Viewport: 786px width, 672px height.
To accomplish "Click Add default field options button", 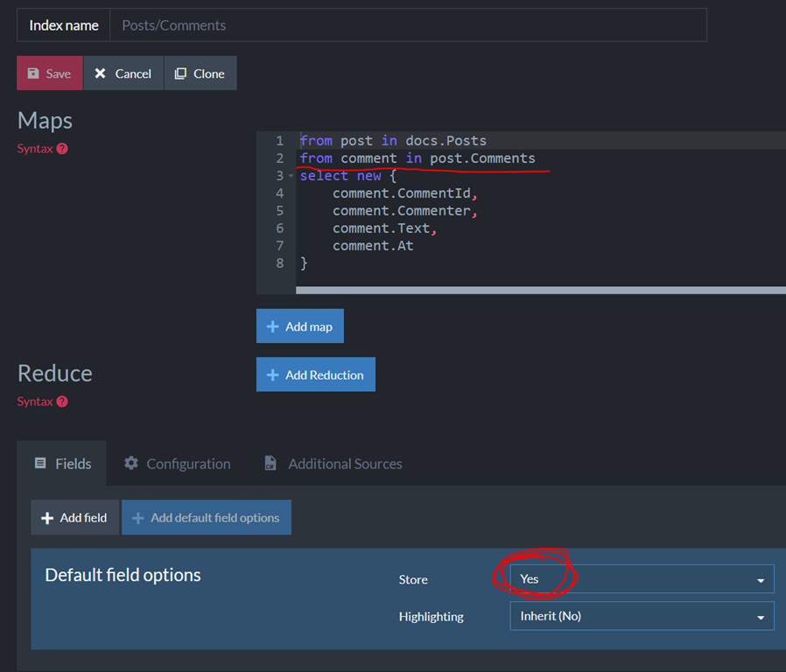I will click(206, 517).
